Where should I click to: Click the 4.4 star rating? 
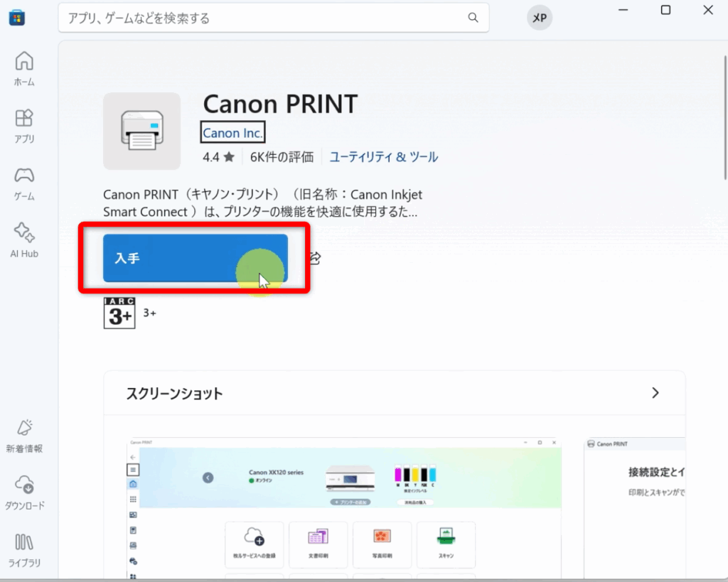point(218,157)
